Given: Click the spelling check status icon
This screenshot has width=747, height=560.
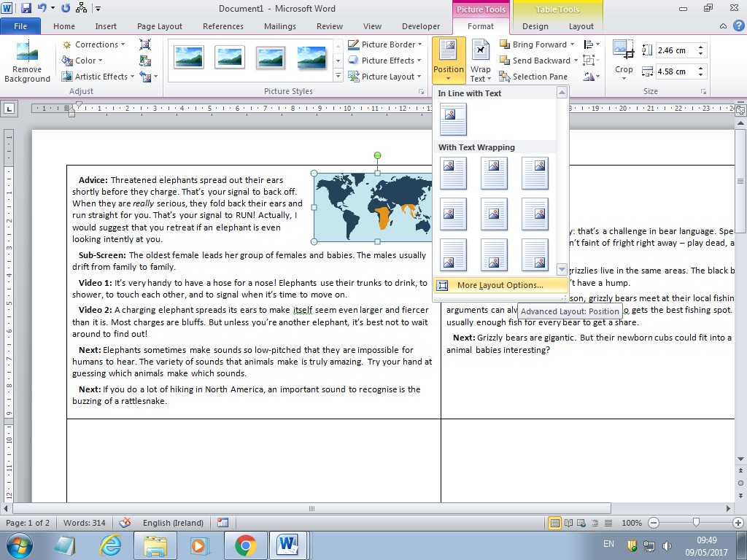Looking at the screenshot, I should [x=125, y=523].
